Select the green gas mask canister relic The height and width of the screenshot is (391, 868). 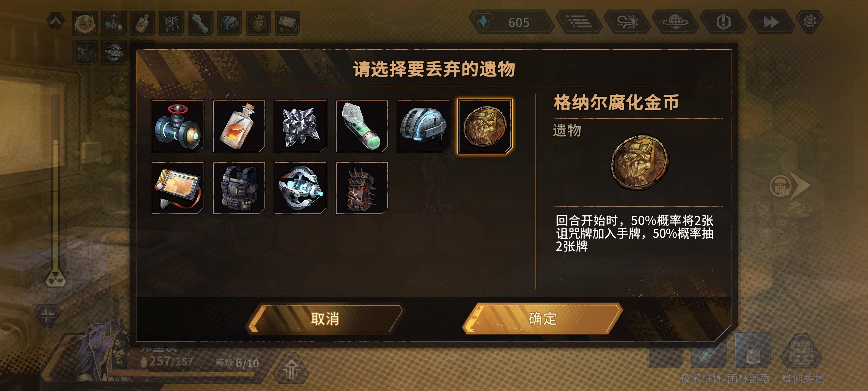click(362, 126)
